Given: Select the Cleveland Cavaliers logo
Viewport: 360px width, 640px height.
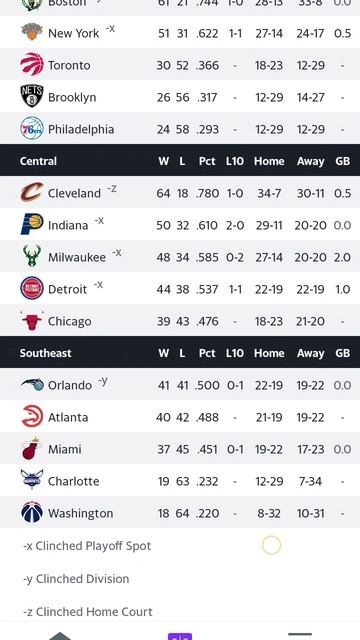Looking at the screenshot, I should (x=32, y=193).
